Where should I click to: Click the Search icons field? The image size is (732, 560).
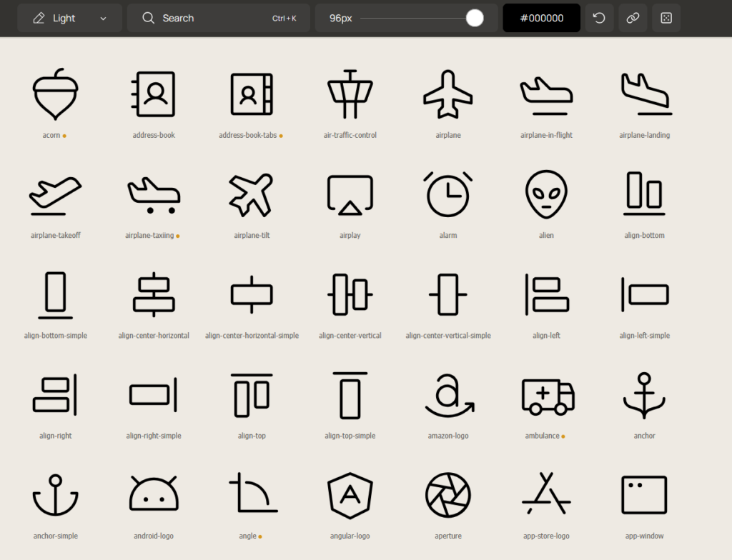(x=218, y=18)
